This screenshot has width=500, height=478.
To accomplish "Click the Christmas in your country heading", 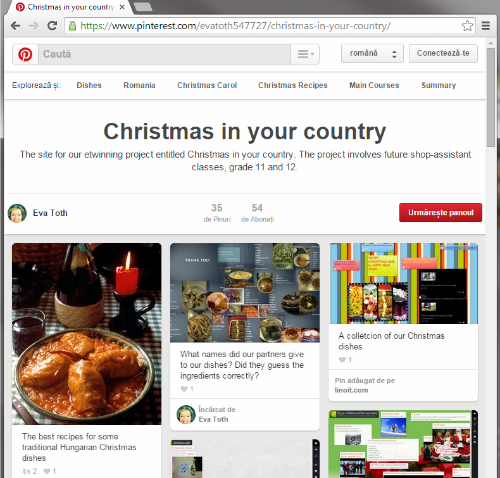I will tap(245, 131).
